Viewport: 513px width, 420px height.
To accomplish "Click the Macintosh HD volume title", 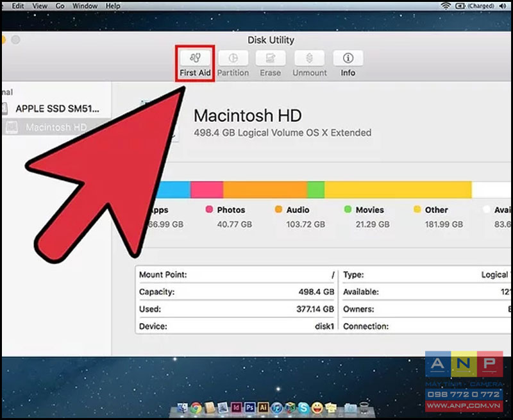I will click(x=248, y=115).
